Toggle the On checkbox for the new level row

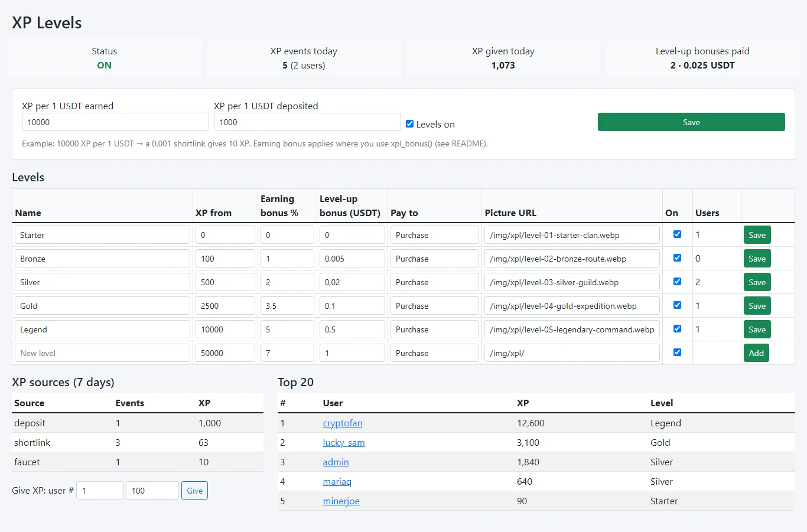[x=677, y=353]
